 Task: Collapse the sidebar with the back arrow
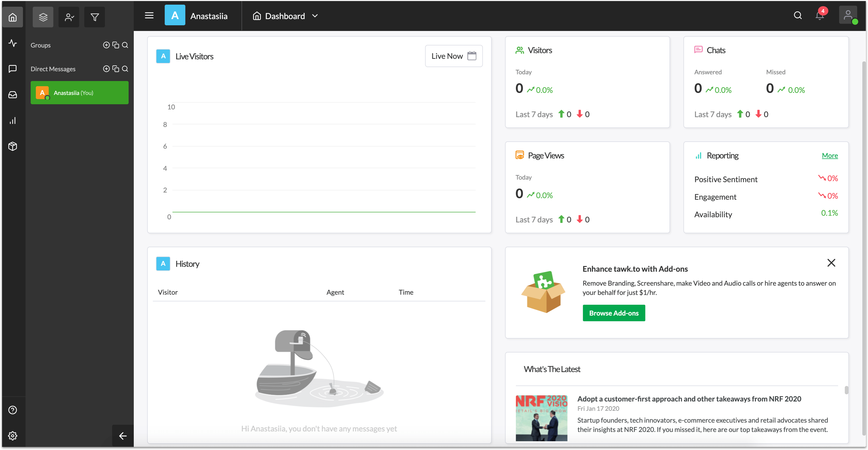122,436
